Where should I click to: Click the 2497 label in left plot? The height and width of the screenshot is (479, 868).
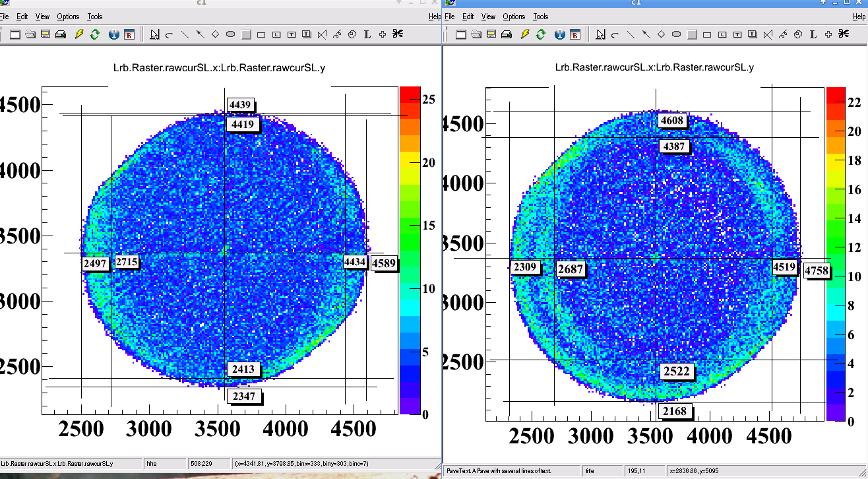coord(96,263)
